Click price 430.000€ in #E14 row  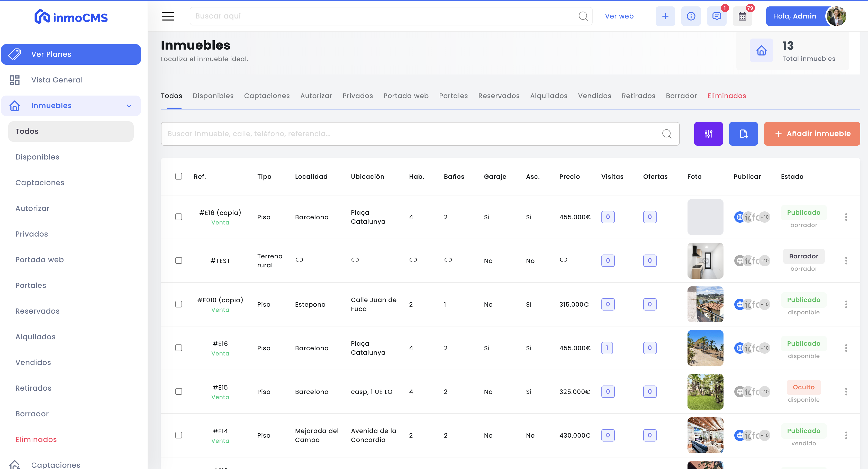[575, 435]
